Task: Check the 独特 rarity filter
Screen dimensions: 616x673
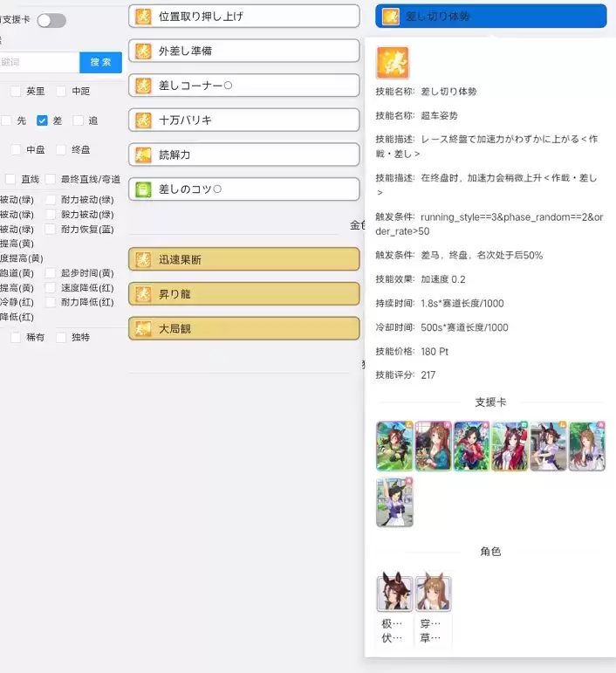Action: tap(61, 337)
